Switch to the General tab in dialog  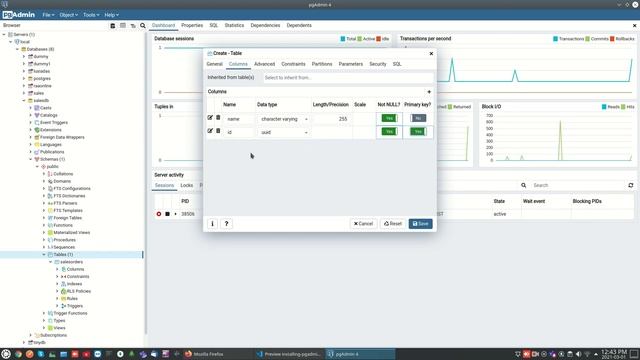(214, 64)
